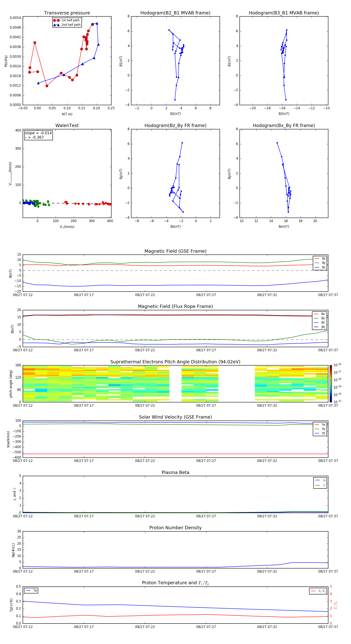The width and height of the screenshot is (351, 644).
Task: Select the Tp legend box
Action: [x=31, y=591]
